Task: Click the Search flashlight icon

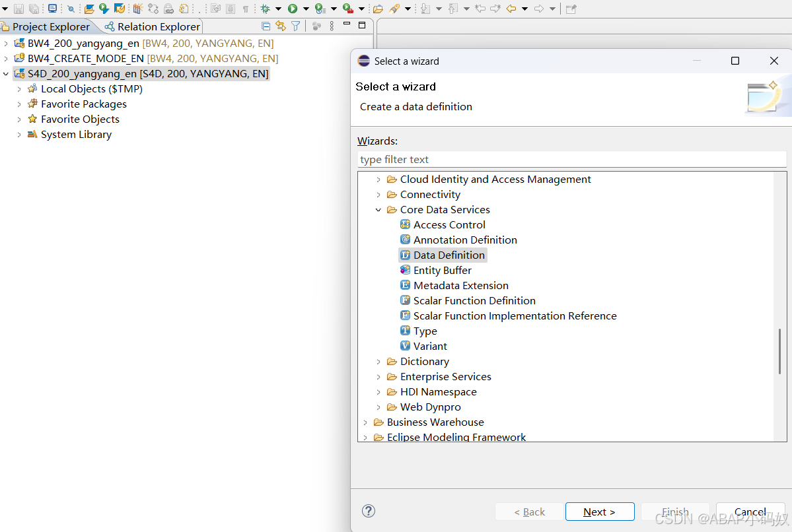Action: point(394,9)
